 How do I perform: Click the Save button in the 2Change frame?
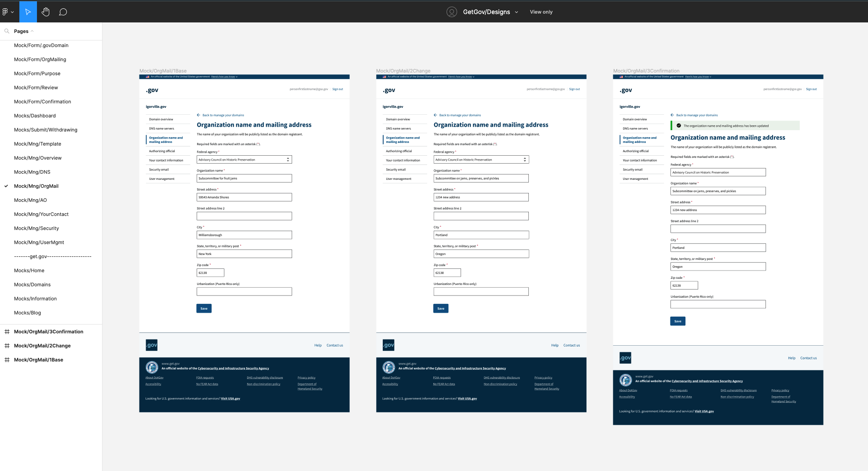click(x=440, y=308)
